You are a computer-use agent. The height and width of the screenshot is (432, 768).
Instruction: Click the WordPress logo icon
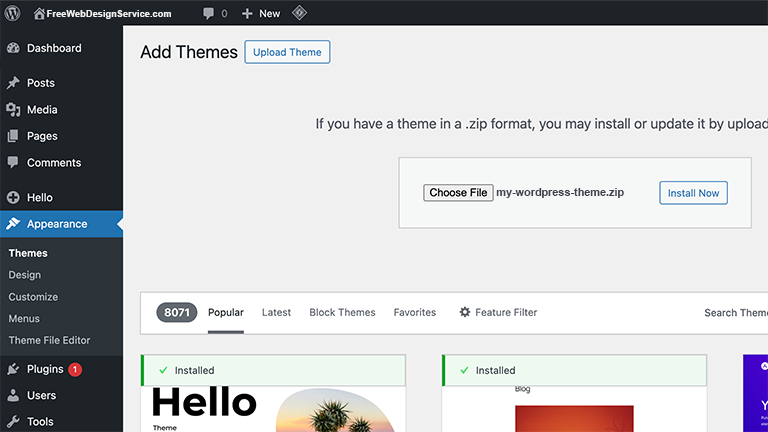pos(13,13)
